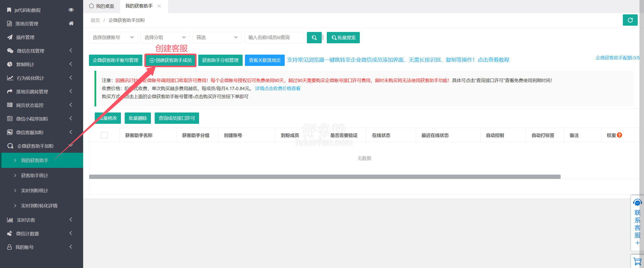Click the headset icon for 企微获客助手加粉
This screenshot has width=644, height=268.
(x=10, y=146)
